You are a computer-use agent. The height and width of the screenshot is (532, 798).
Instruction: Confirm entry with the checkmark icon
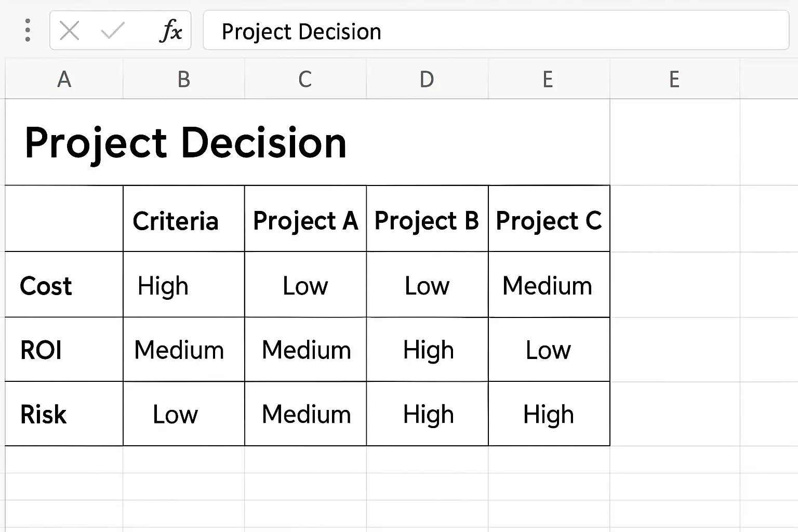[x=113, y=31]
